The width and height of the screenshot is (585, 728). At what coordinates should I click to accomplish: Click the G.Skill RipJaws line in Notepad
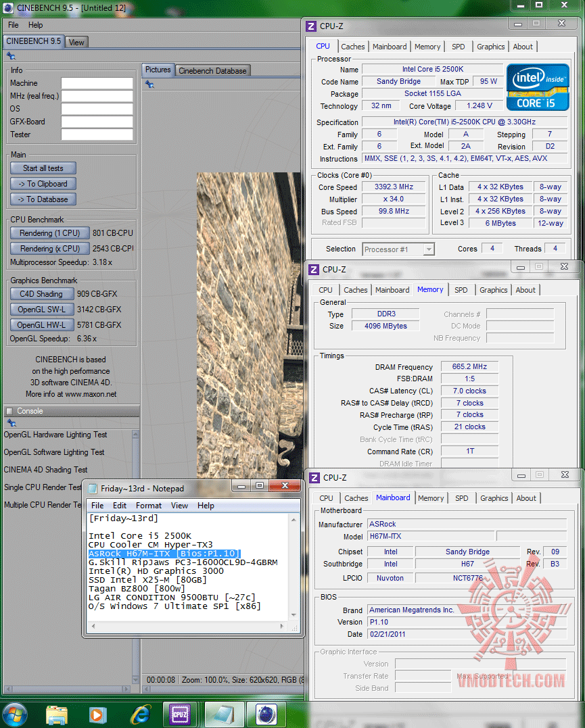click(x=183, y=562)
